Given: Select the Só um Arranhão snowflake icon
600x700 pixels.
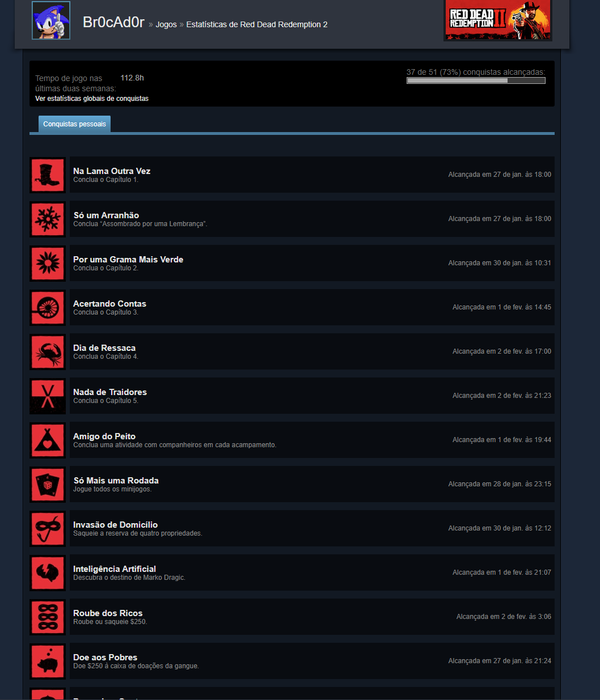Looking at the screenshot, I should tap(47, 219).
